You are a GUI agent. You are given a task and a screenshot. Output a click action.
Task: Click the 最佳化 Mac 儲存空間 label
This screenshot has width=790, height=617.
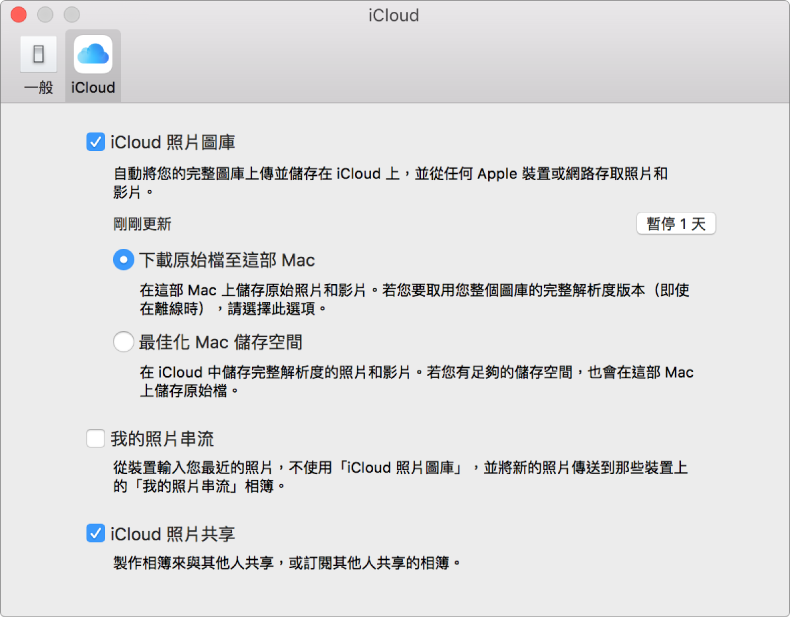coord(221,342)
